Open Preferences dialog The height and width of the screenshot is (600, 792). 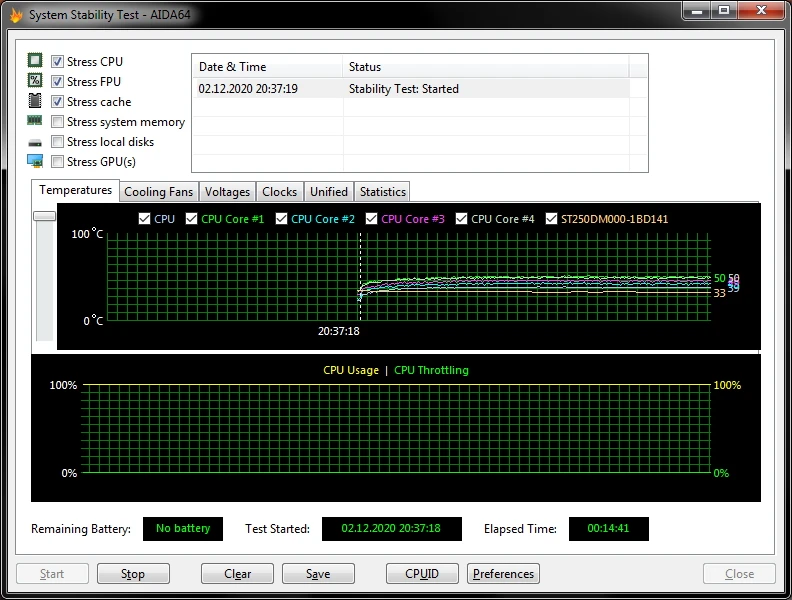coord(504,574)
